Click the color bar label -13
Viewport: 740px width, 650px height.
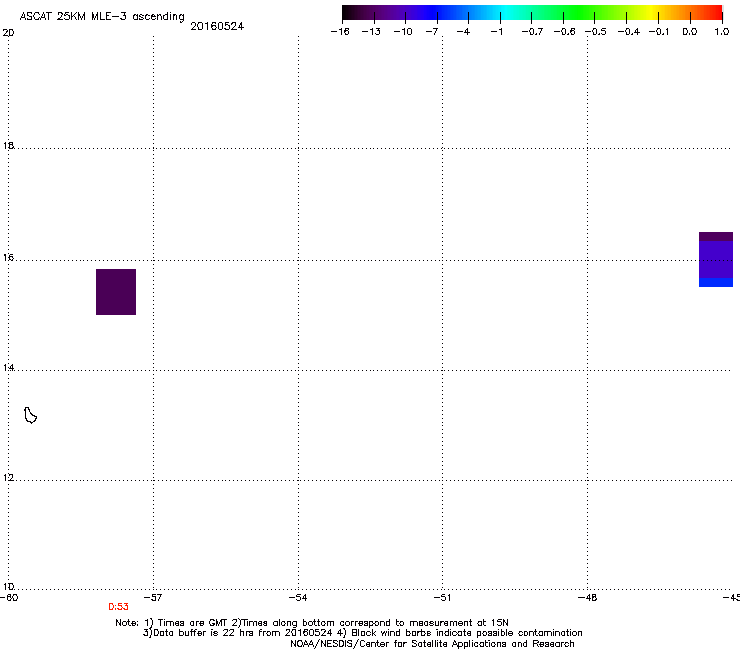coord(371,32)
